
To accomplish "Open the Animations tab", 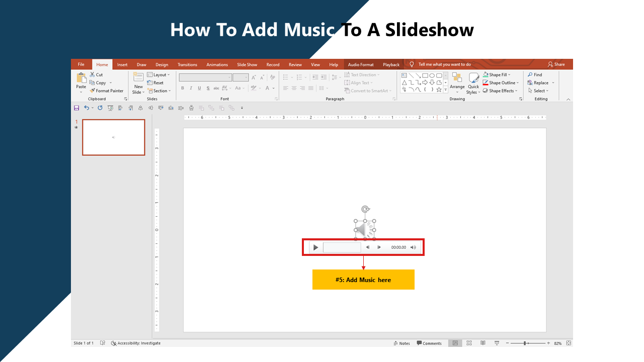I will point(217,64).
